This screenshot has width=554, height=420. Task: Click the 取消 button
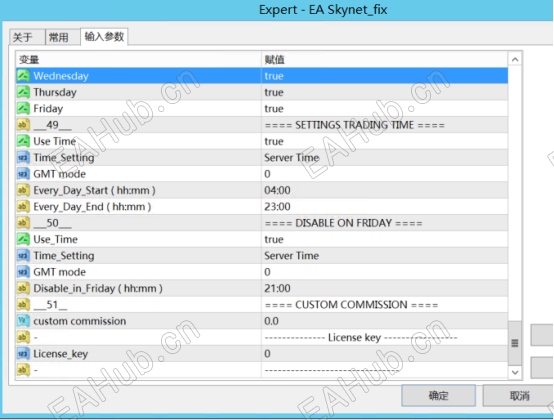[518, 396]
